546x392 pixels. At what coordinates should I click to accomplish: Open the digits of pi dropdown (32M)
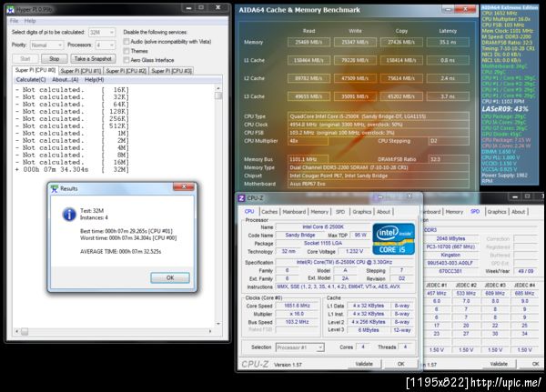click(102, 33)
